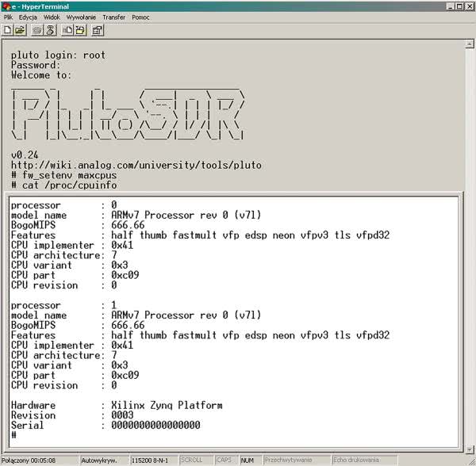Click the Send file toolbar icon
This screenshot has width=476, height=466.
(67, 31)
